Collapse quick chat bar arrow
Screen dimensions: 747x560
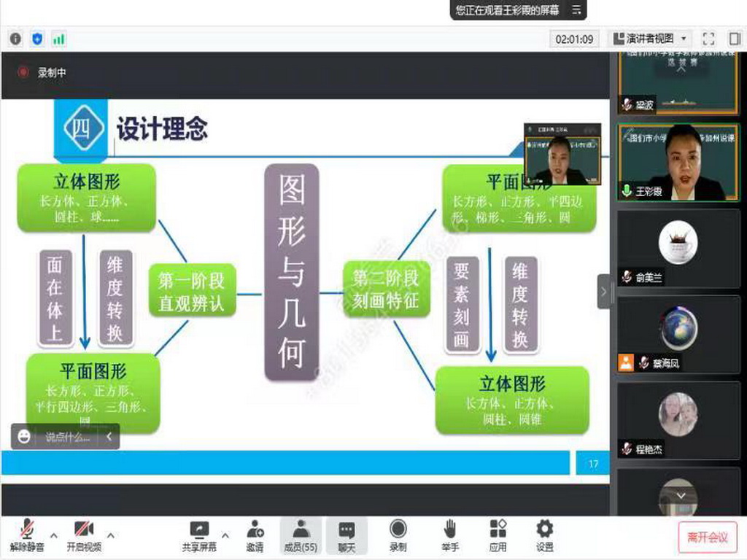click(x=109, y=436)
